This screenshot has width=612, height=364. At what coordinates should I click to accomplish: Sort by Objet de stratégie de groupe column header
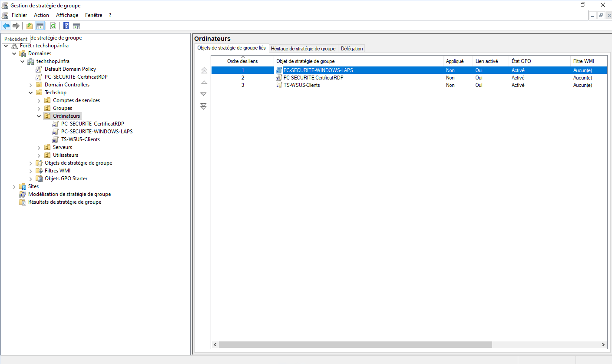point(358,61)
